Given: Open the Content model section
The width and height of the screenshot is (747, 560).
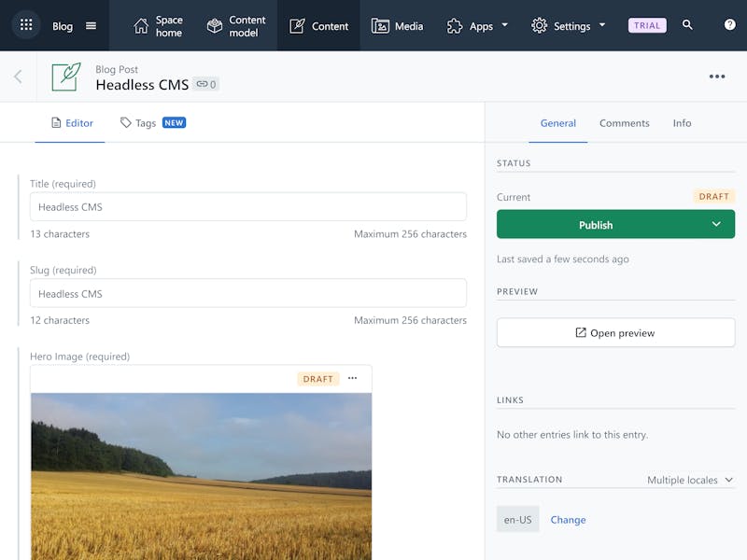Looking at the screenshot, I should (x=236, y=26).
